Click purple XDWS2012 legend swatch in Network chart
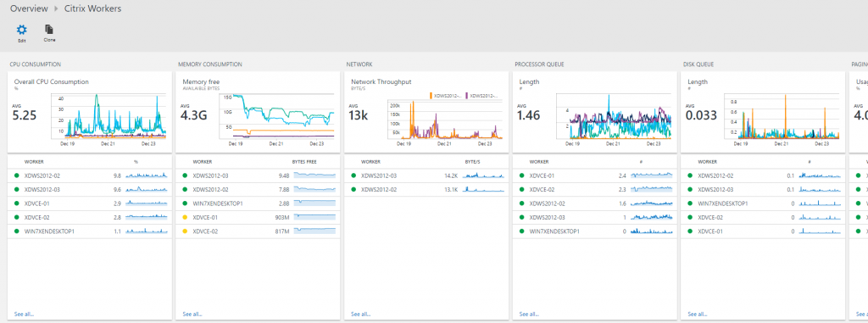Image resolution: width=868 pixels, height=323 pixels. pyautogui.click(x=468, y=95)
